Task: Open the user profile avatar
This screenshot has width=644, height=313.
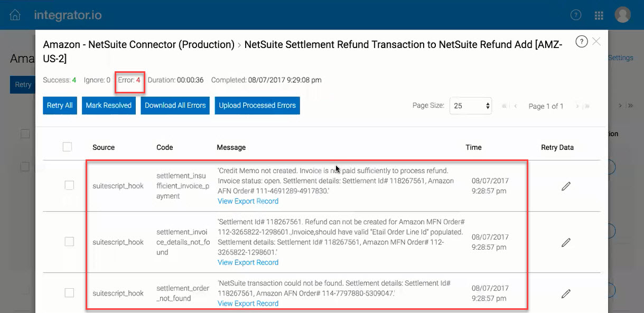Action: pyautogui.click(x=623, y=15)
